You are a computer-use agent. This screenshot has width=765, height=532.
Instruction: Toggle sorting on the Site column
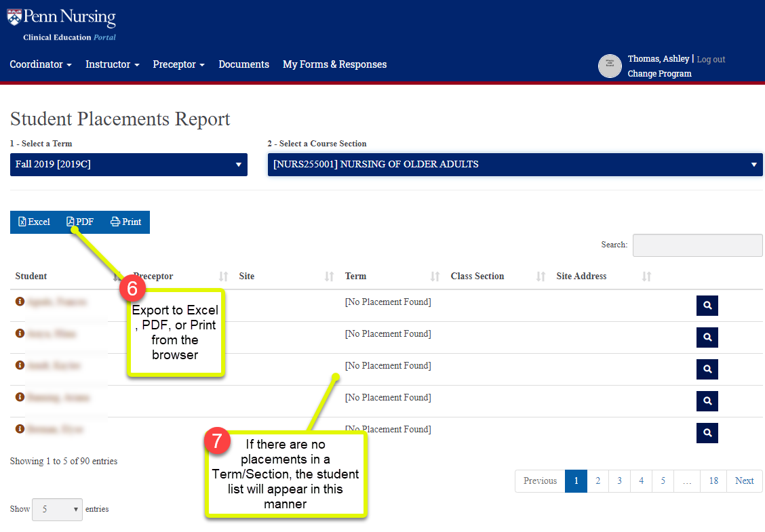point(328,276)
